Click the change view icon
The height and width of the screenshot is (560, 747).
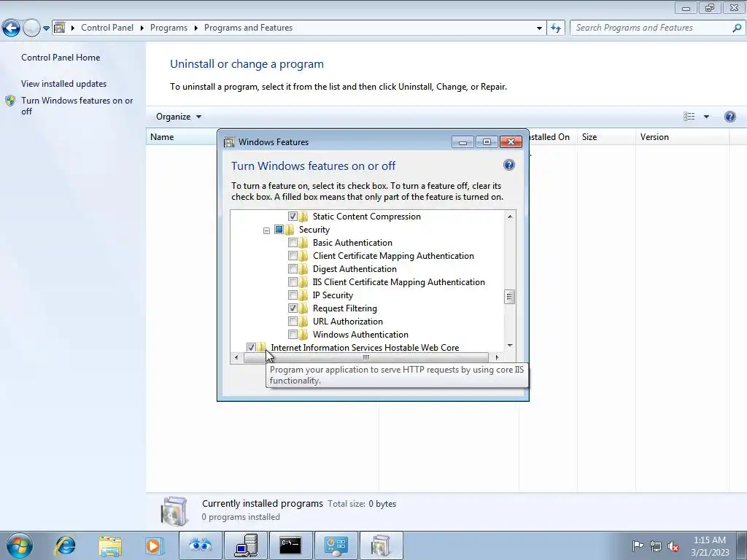click(x=689, y=117)
